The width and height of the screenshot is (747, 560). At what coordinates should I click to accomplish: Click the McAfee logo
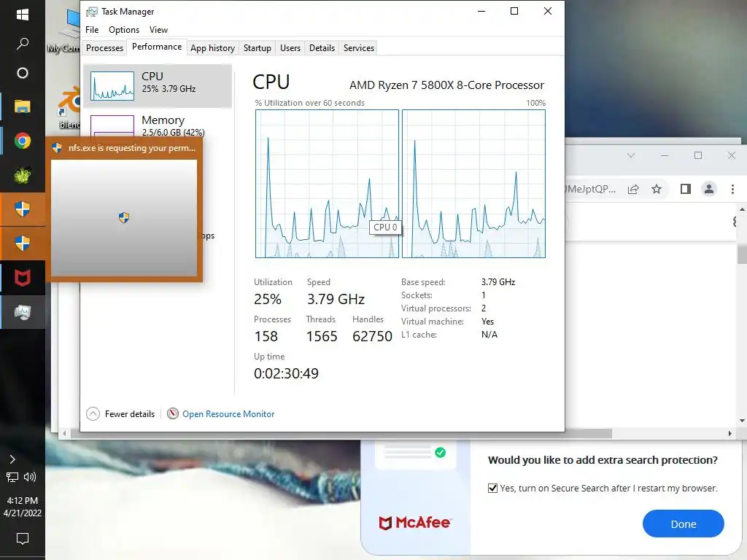pyautogui.click(x=414, y=523)
